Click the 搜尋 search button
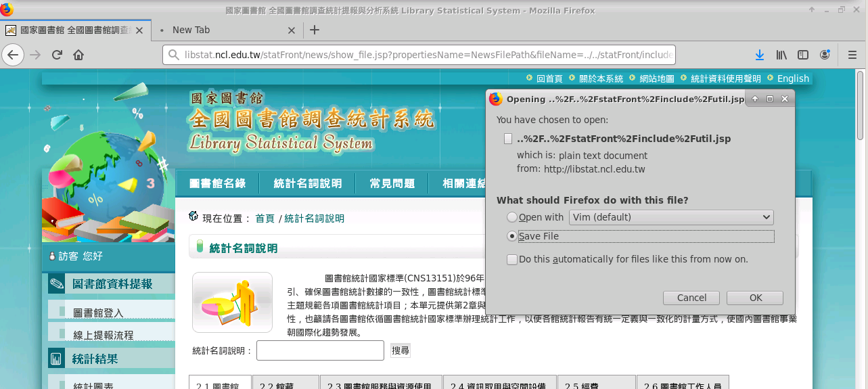868x389 pixels. 401,350
